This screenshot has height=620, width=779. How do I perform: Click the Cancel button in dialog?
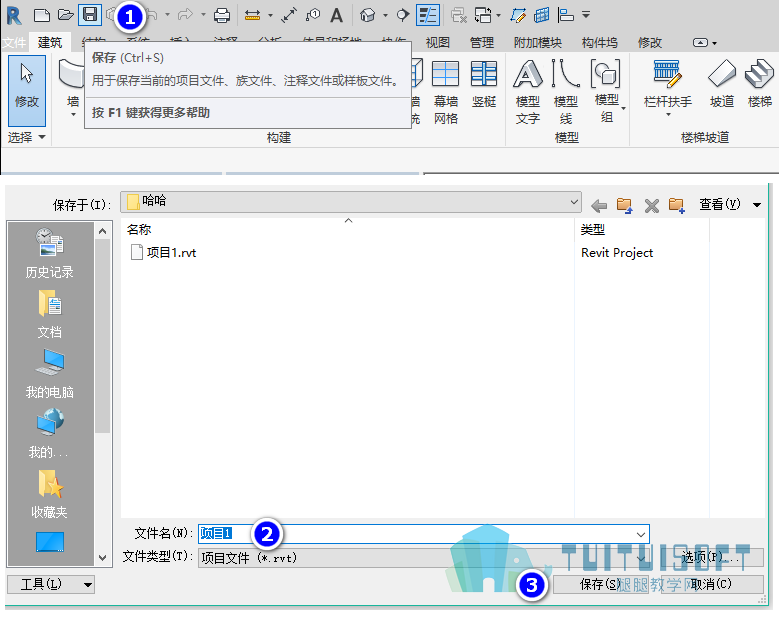pos(712,584)
